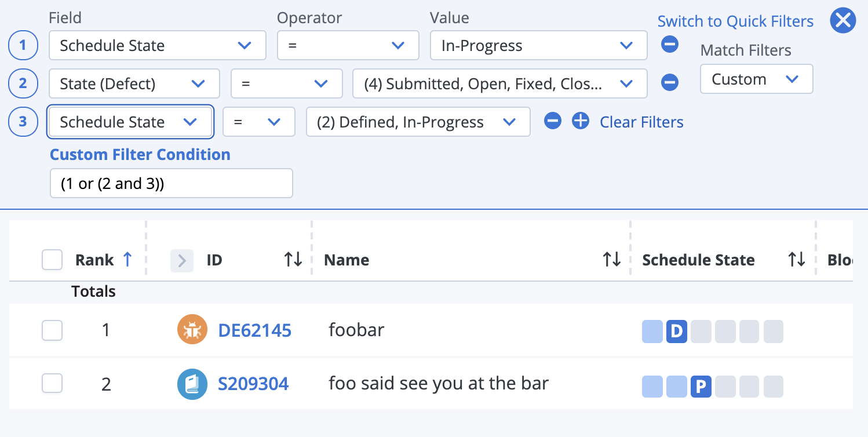Click the Clear Filters link
The width and height of the screenshot is (868, 437).
click(x=641, y=122)
